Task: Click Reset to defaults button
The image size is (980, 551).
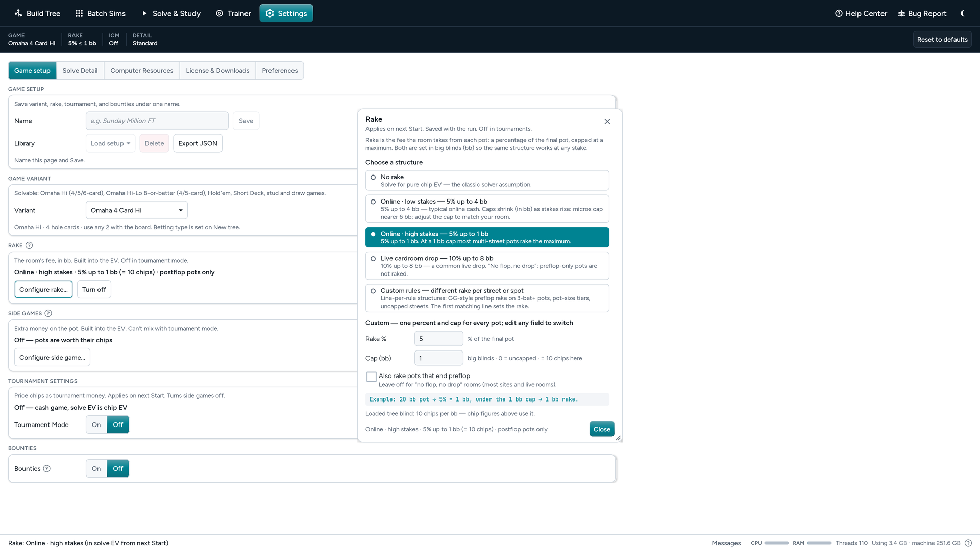Action: tap(942, 39)
